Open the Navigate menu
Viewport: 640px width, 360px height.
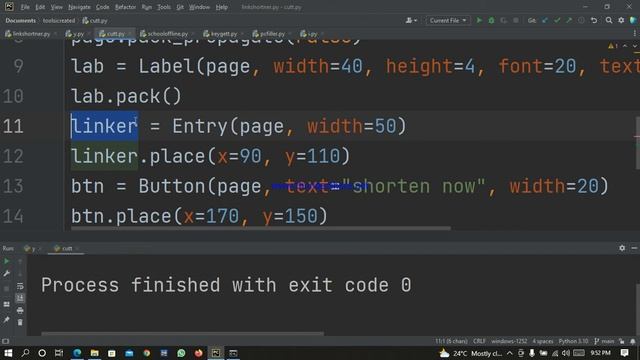[x=79, y=7]
